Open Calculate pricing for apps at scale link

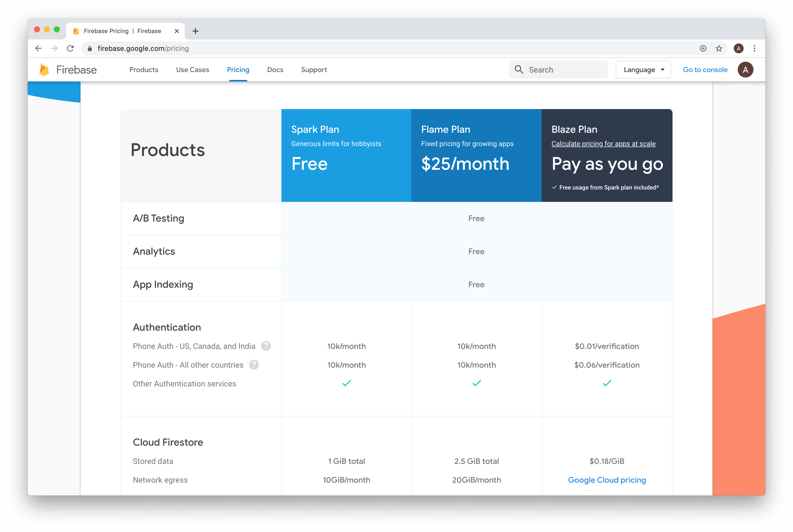coord(603,144)
